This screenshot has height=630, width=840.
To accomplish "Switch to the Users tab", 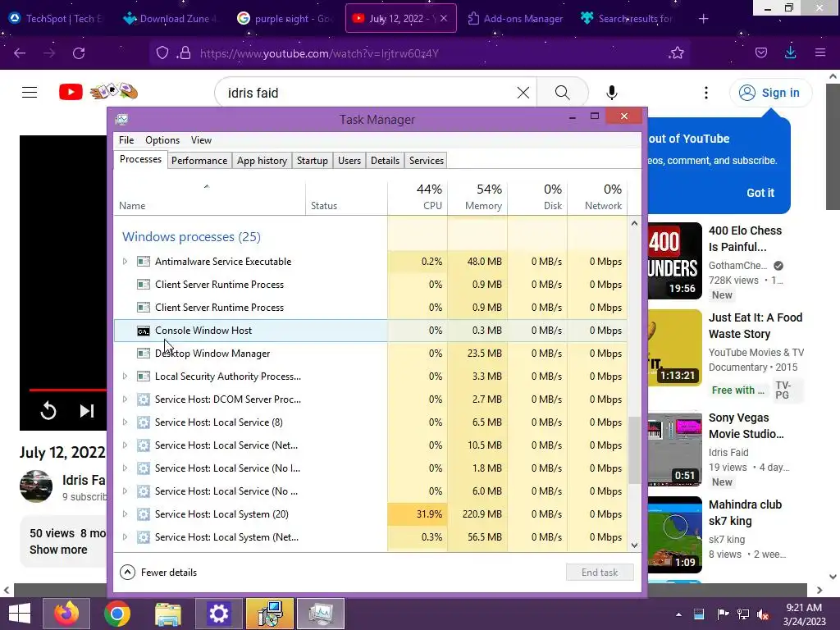I will point(349,161).
